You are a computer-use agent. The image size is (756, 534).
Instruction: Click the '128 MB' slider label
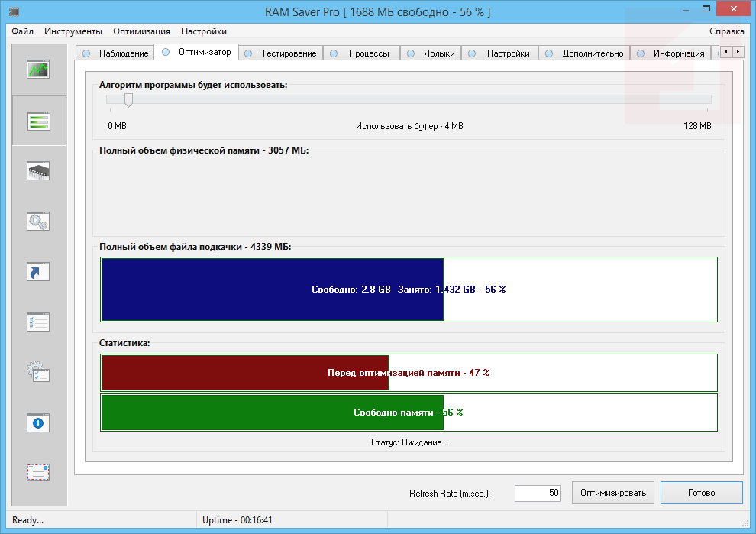point(697,126)
